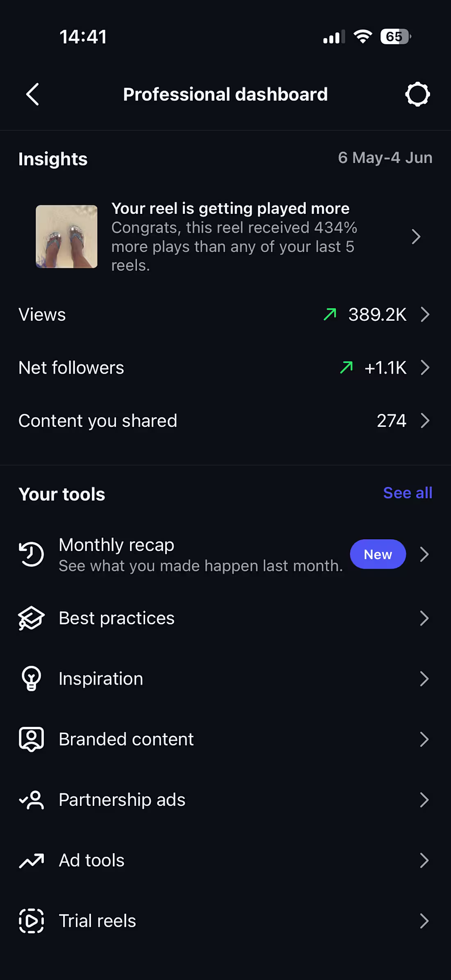Screen dimensions: 451x980
Task: Tap the Trial reels play icon
Action: pyautogui.click(x=31, y=921)
